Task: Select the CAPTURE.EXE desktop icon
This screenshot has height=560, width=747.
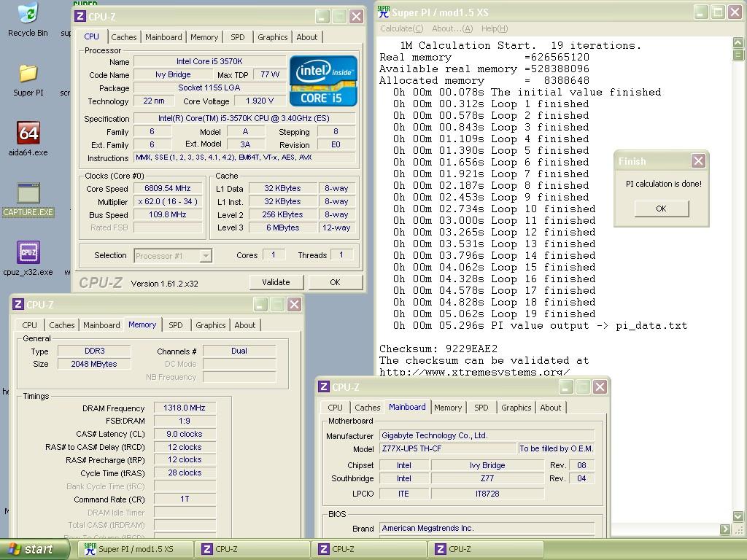Action: (x=28, y=200)
